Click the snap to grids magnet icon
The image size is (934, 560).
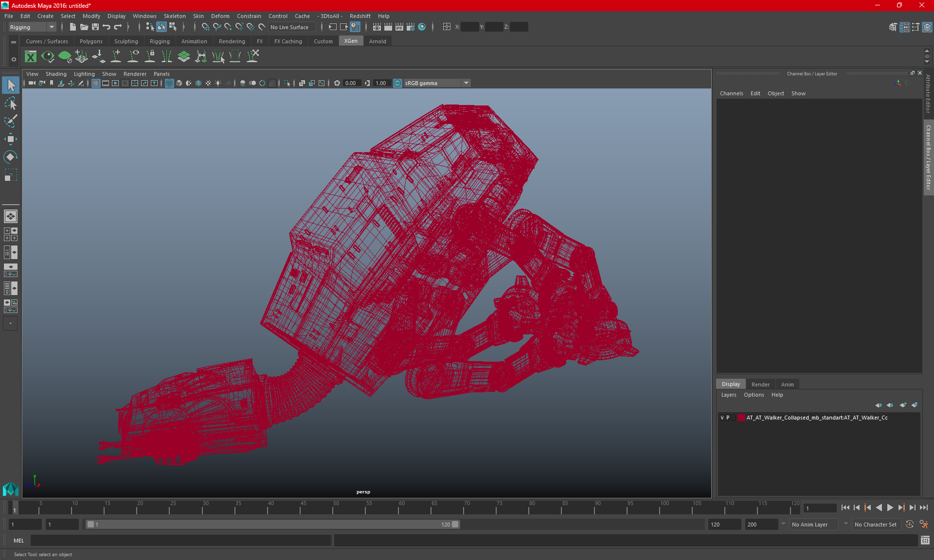(206, 27)
